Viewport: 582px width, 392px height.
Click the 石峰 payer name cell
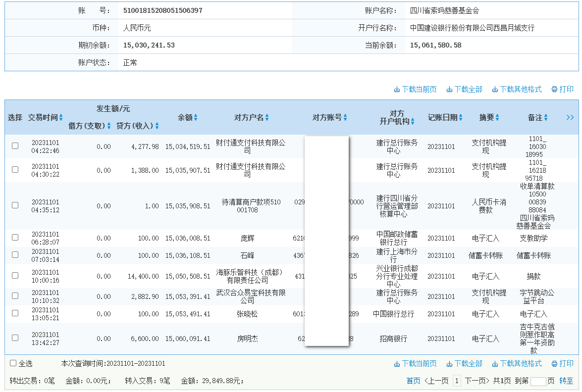coord(247,255)
